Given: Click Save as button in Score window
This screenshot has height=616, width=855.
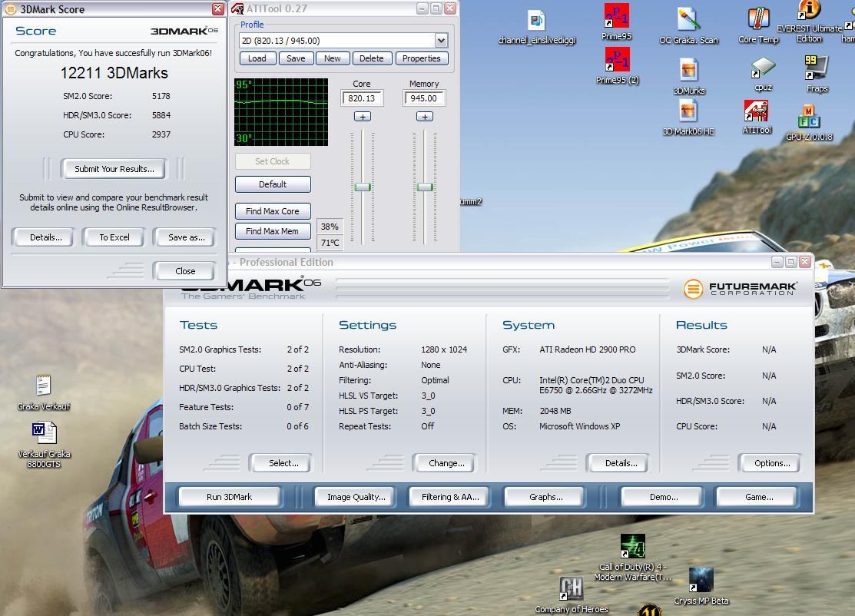Looking at the screenshot, I should coord(186,237).
